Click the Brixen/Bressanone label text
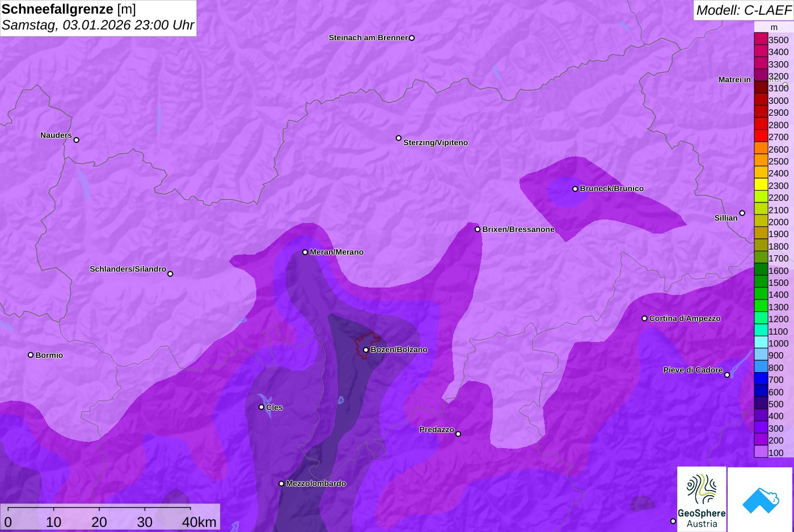This screenshot has height=532, width=794. (518, 229)
